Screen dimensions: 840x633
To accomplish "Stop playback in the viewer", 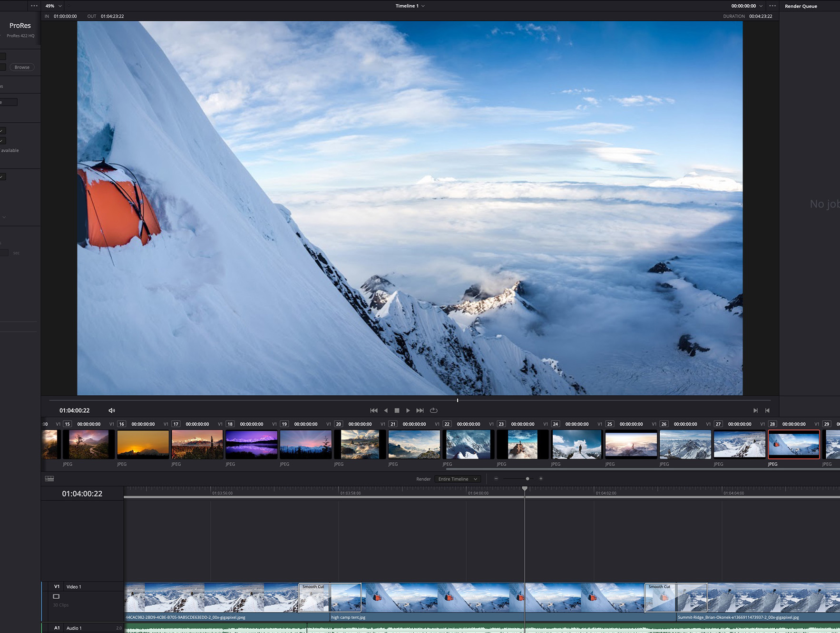I will coord(397,410).
